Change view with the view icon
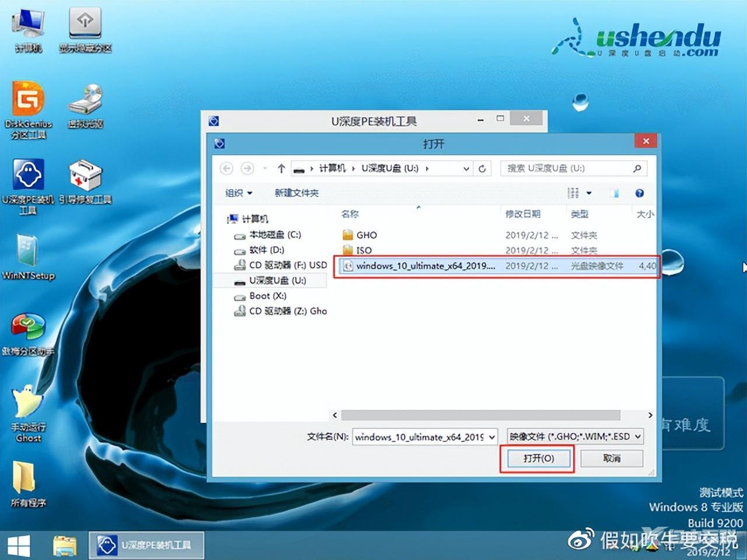The width and height of the screenshot is (747, 560). coord(574,193)
